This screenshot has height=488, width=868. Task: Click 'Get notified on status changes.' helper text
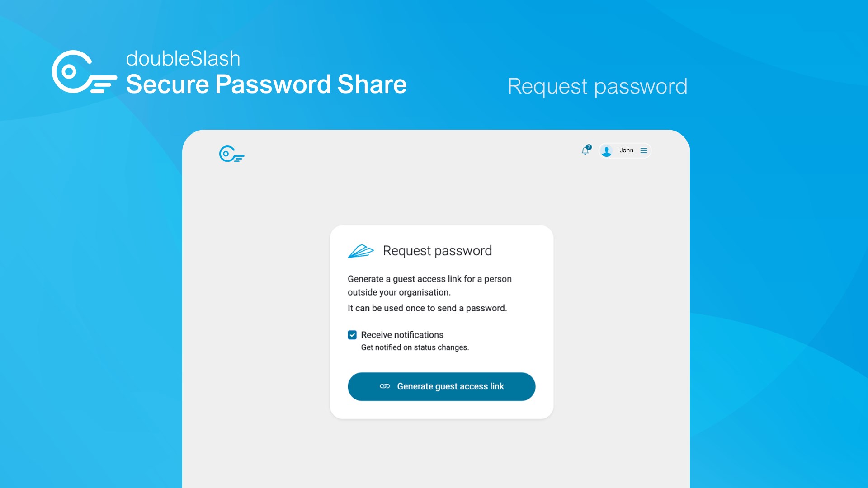tap(415, 347)
